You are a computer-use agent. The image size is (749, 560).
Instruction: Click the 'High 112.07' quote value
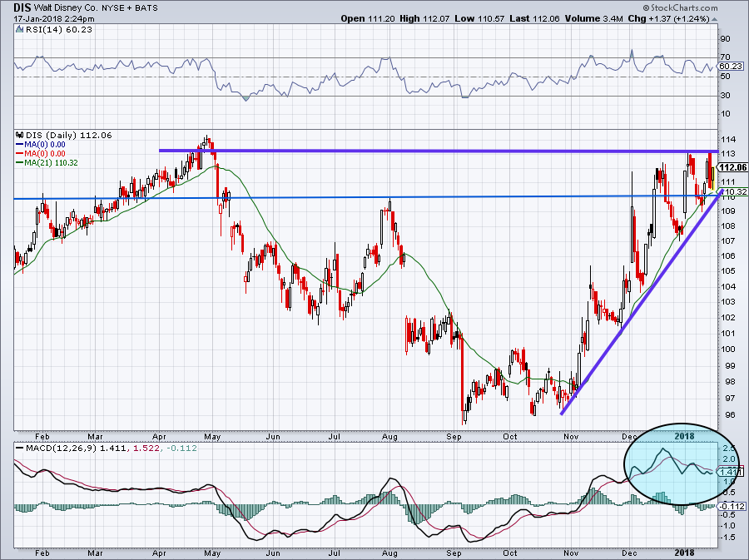coord(424,18)
